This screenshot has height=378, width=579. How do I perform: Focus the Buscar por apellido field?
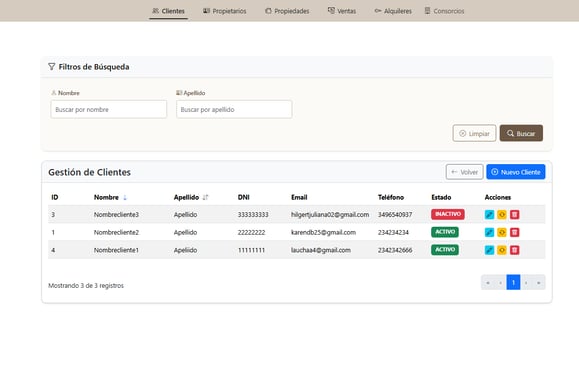[x=234, y=109]
